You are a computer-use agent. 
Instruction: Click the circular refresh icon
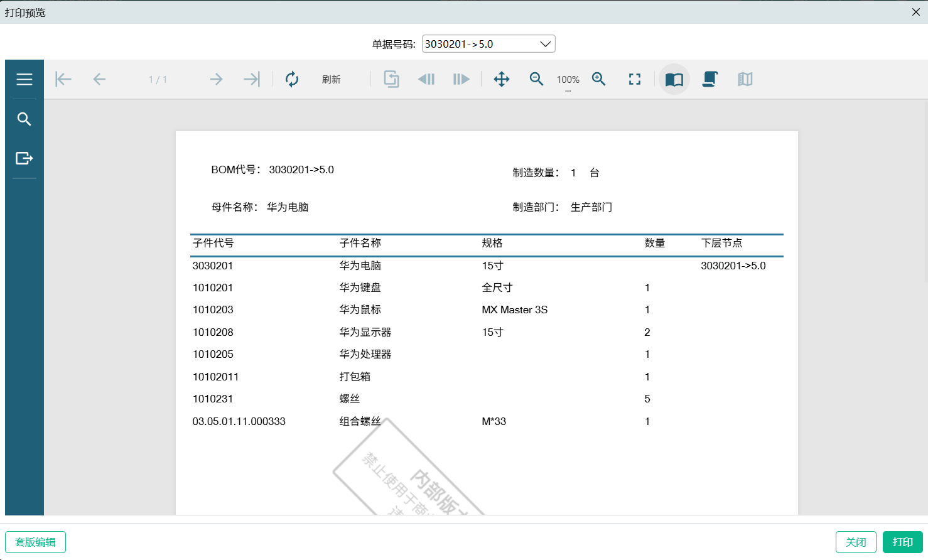pos(292,79)
